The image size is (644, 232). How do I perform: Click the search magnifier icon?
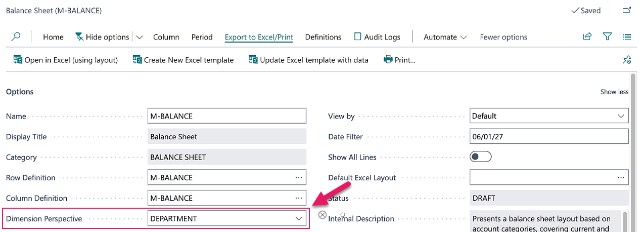[x=16, y=36]
